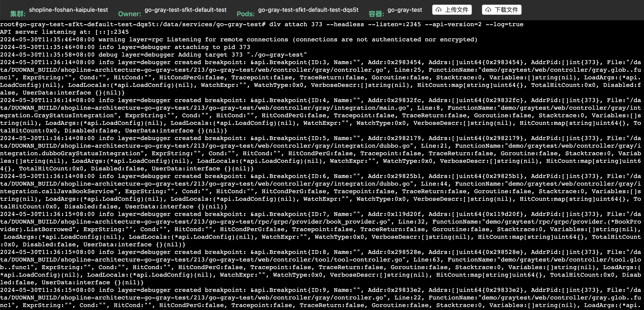Click the "Line:25" text after controller.go
The width and height of the screenshot is (644, 310).
(408, 70)
